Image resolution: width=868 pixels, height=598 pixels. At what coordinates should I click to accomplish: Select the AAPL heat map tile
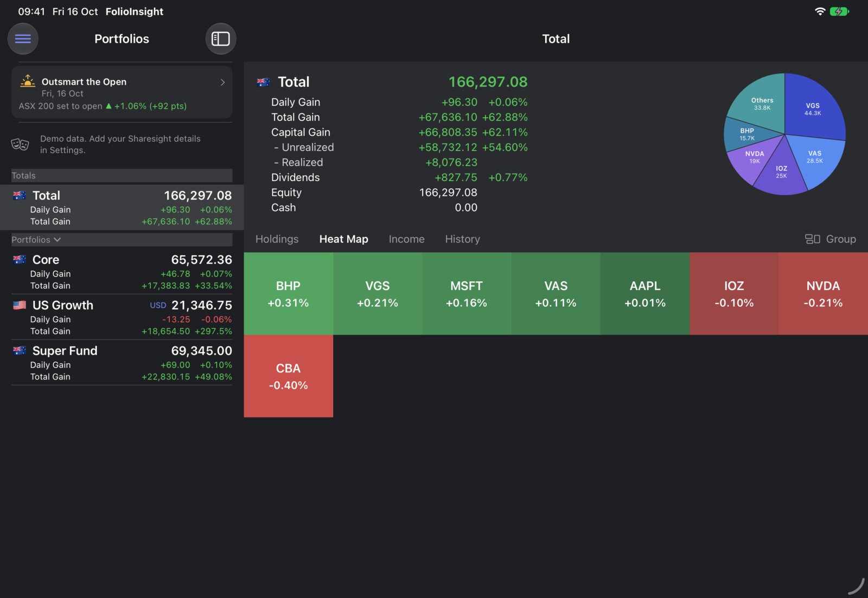[x=645, y=293]
